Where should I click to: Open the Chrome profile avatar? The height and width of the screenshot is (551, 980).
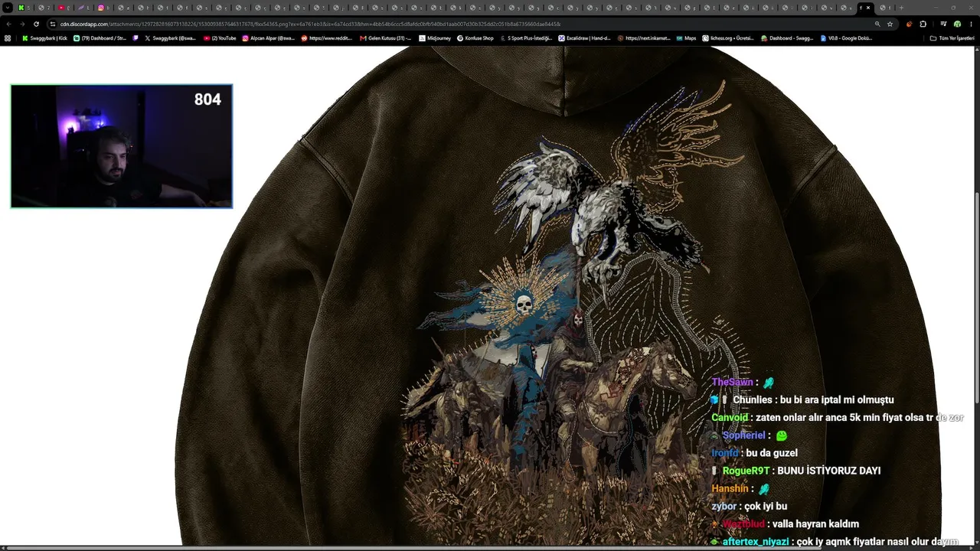957,24
